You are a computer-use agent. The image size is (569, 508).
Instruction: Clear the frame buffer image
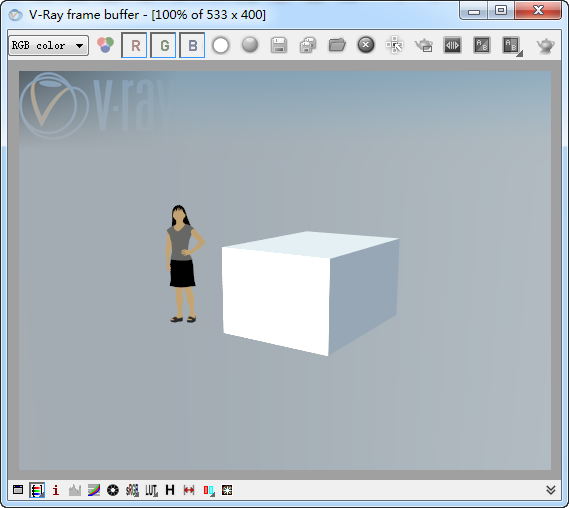366,45
